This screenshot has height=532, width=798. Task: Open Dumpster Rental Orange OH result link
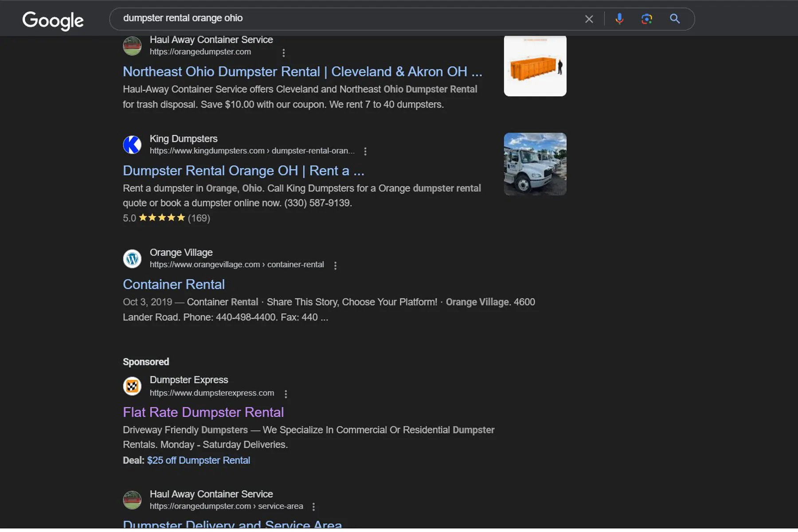tap(243, 171)
